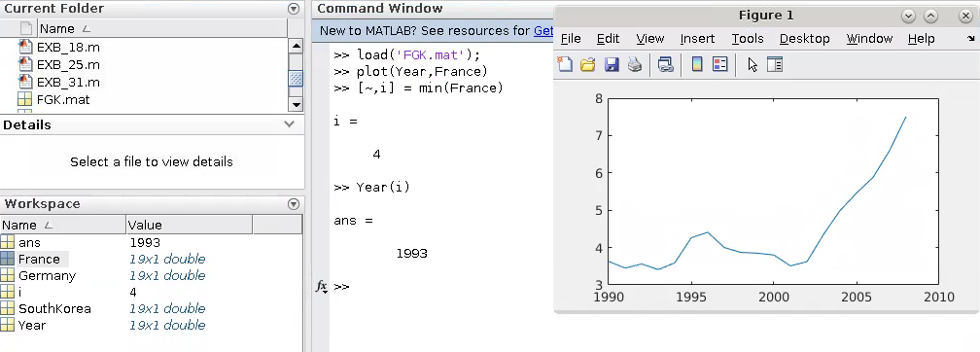This screenshot has height=352, width=980.
Task: Open file icon in Figure 1 toolbar
Action: (x=587, y=64)
